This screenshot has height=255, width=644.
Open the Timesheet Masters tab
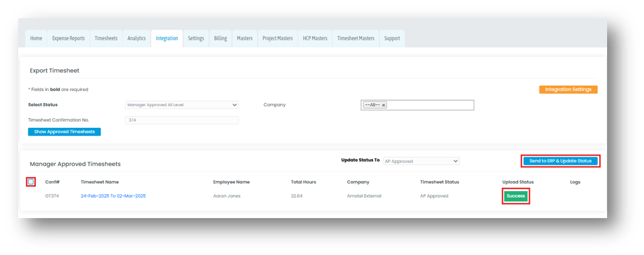tap(356, 39)
